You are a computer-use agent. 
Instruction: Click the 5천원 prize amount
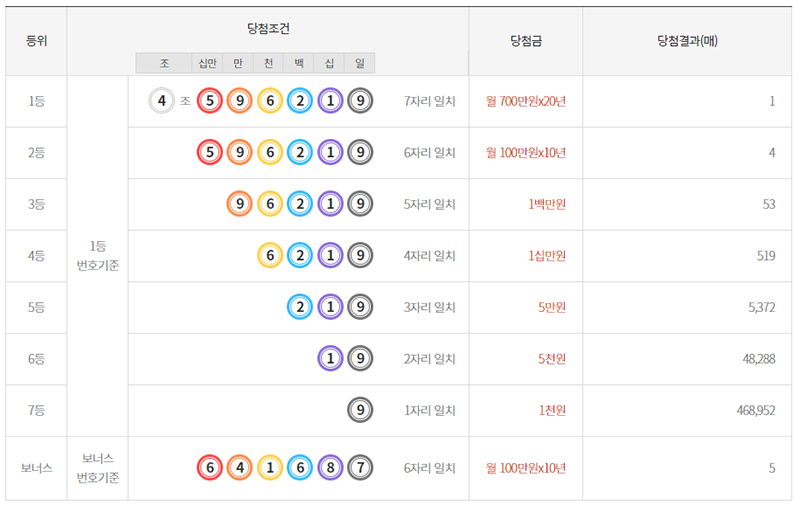pos(552,359)
